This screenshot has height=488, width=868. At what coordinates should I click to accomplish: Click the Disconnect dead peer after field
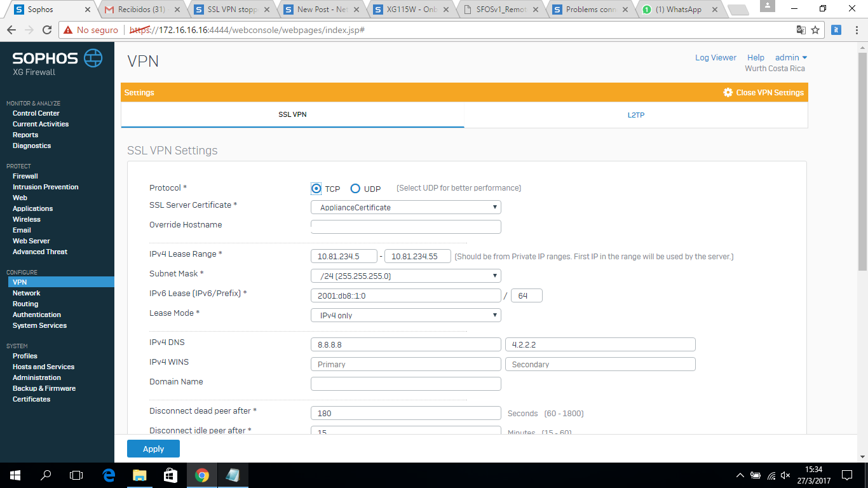(406, 413)
